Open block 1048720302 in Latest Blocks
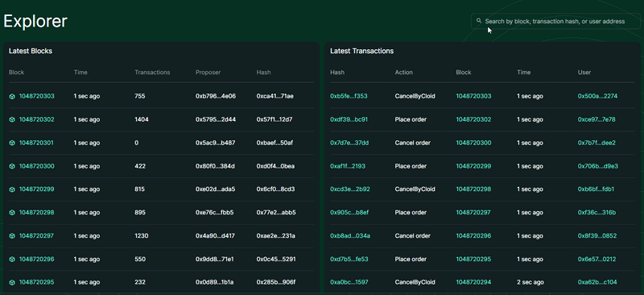 36,120
